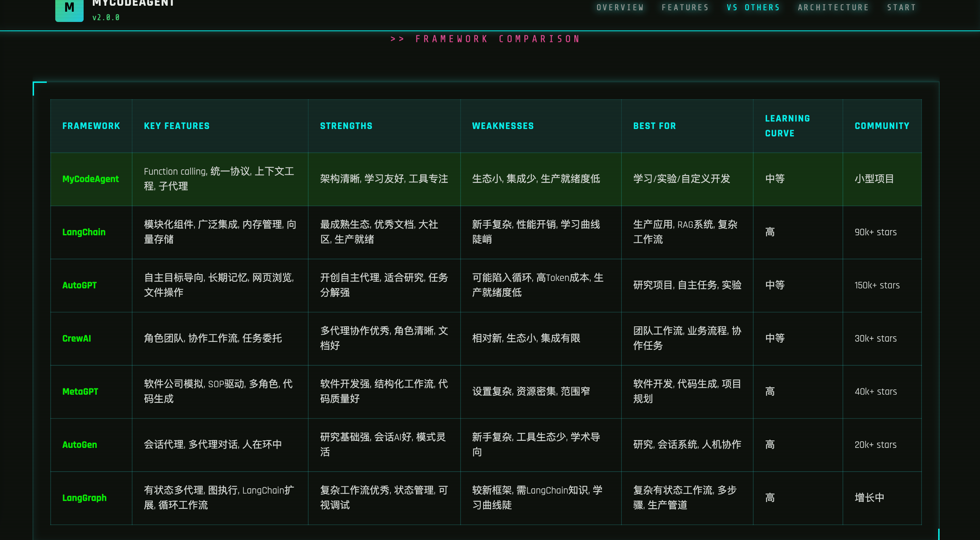Viewport: 980px width, 540px height.
Task: Select the LangGraph framework name
Action: [84, 498]
